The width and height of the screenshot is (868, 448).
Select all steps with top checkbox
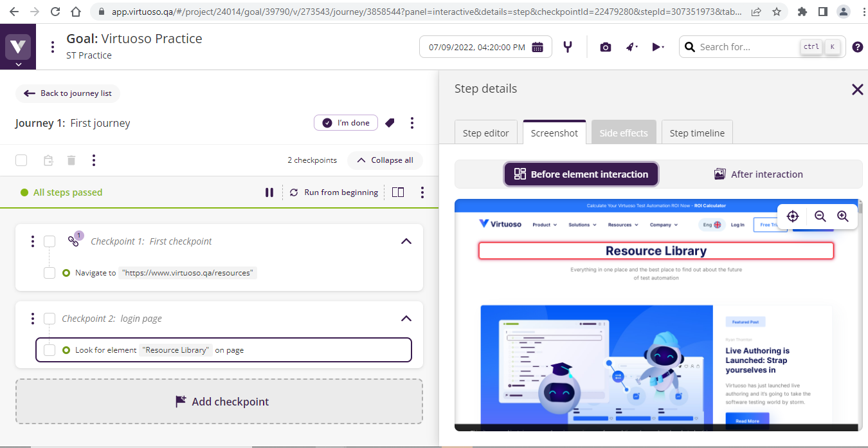pyautogui.click(x=21, y=160)
